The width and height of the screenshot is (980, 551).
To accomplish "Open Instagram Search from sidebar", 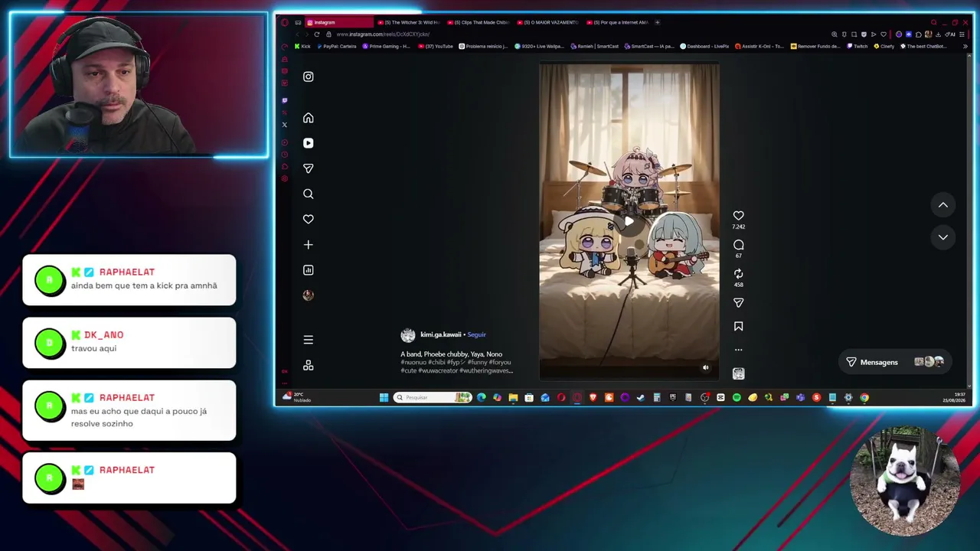I will (308, 194).
